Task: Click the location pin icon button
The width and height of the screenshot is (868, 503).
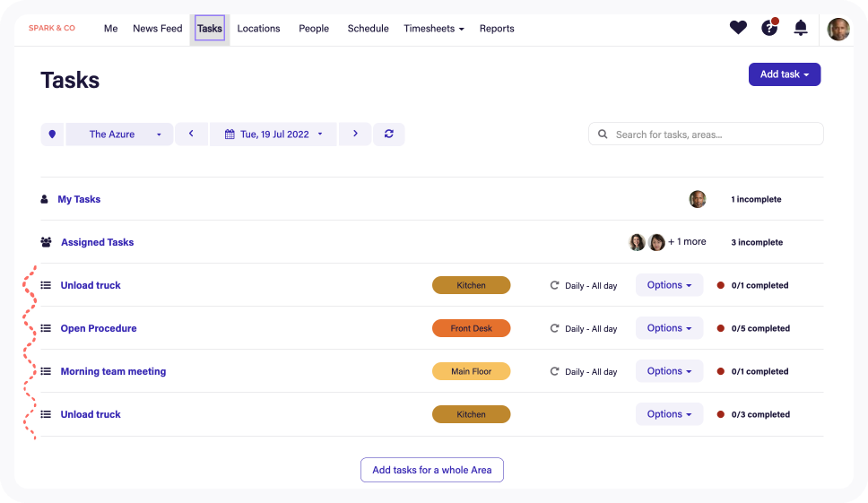Action: click(52, 134)
